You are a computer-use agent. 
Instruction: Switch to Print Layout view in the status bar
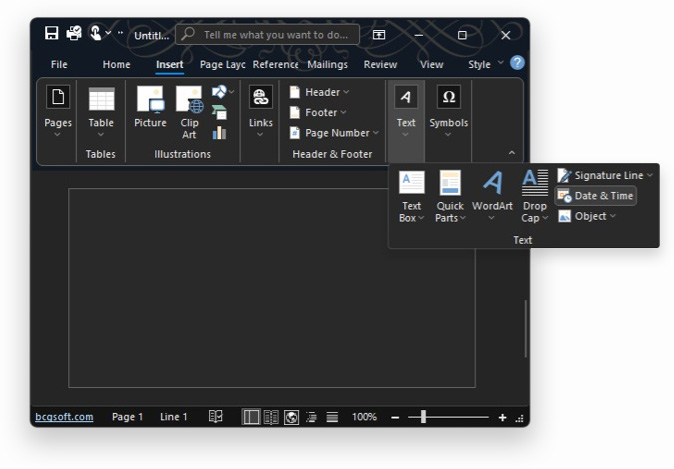pos(251,417)
